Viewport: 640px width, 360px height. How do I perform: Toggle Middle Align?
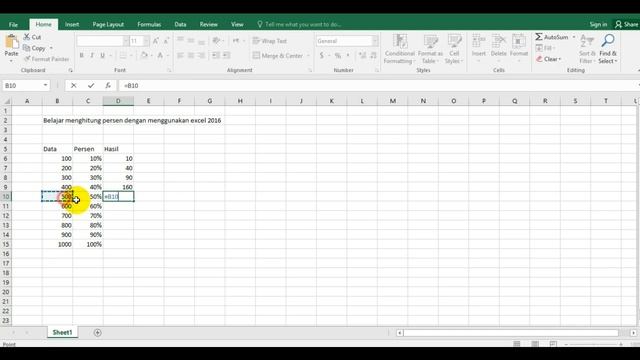[x=191, y=41]
